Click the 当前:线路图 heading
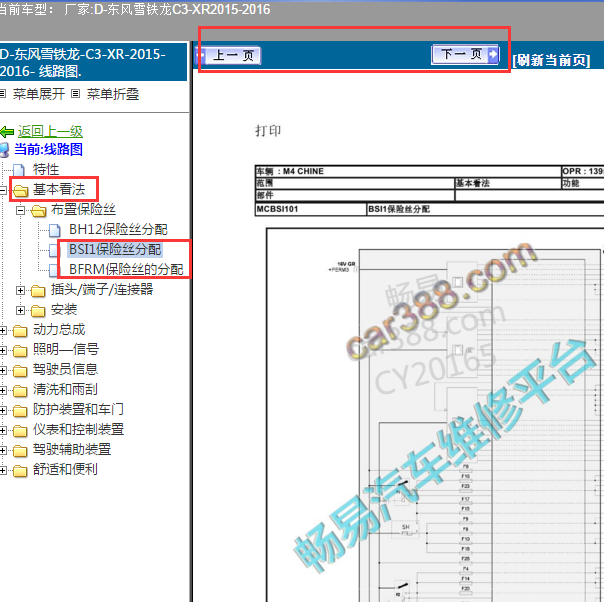 [x=48, y=149]
